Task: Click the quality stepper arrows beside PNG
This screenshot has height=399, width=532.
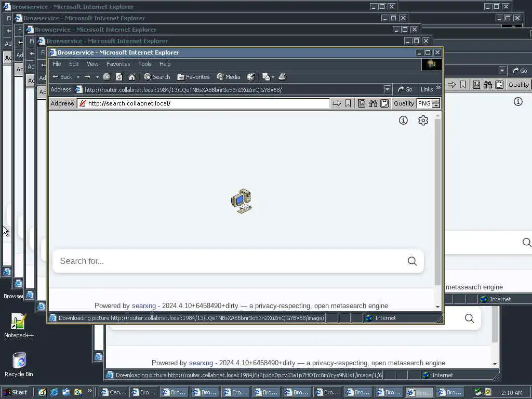Action: pyautogui.click(x=436, y=103)
